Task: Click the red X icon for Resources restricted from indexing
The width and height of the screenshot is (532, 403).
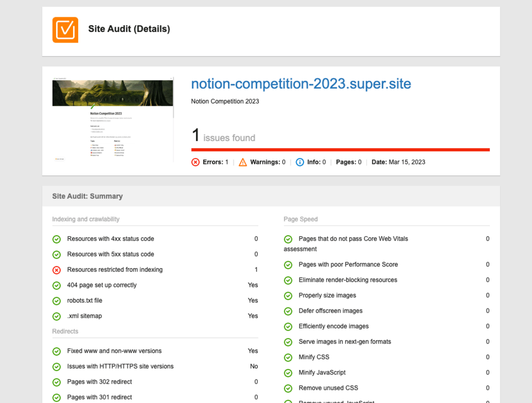Action: (57, 270)
